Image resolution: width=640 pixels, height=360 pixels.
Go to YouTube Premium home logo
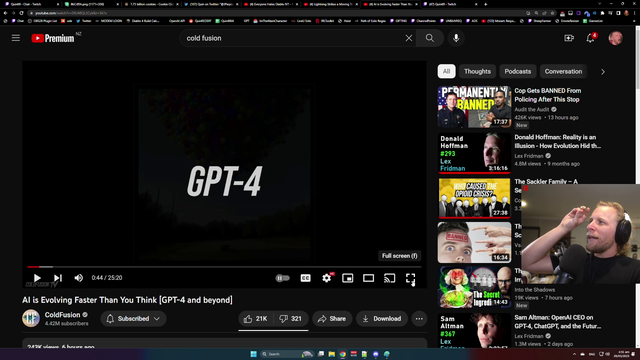(x=53, y=38)
